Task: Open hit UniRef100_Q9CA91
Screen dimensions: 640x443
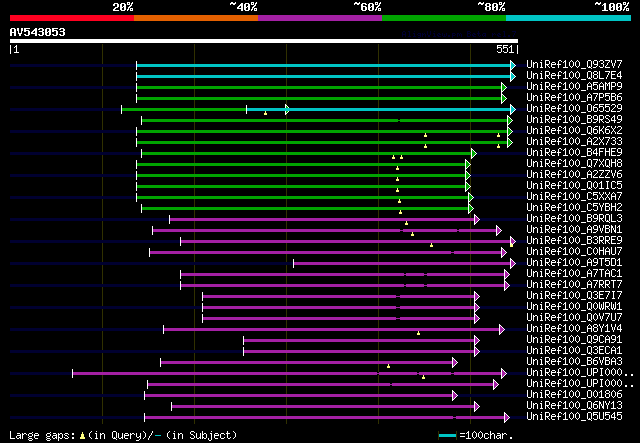Action: [574, 340]
